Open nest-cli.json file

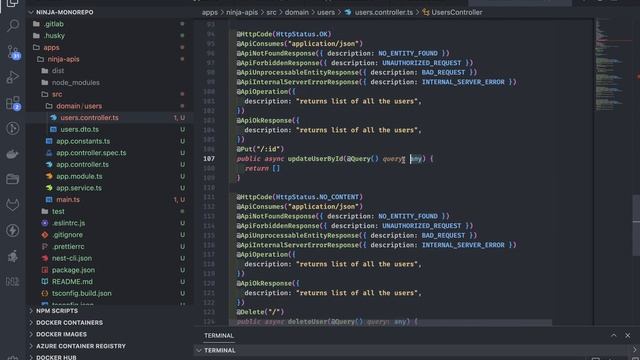pyautogui.click(x=71, y=258)
